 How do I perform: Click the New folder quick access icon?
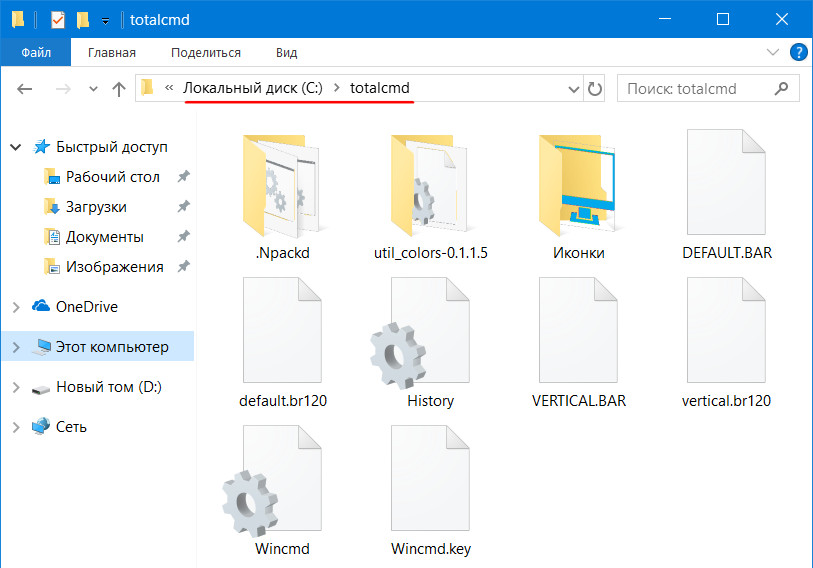[x=82, y=20]
